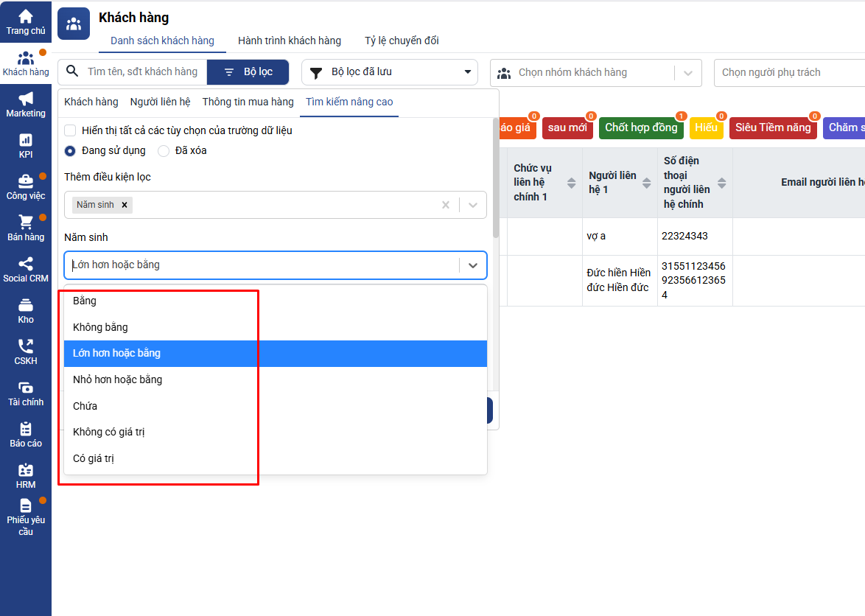Open Social CRM share icon
The width and height of the screenshot is (865, 616).
pyautogui.click(x=25, y=264)
